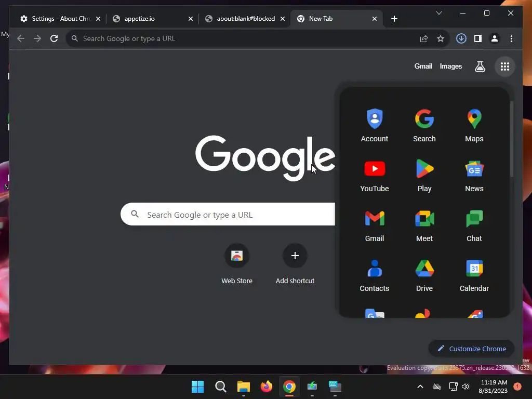Viewport: 532px width, 399px height.
Task: Open the Windows Start menu
Action: 197,387
